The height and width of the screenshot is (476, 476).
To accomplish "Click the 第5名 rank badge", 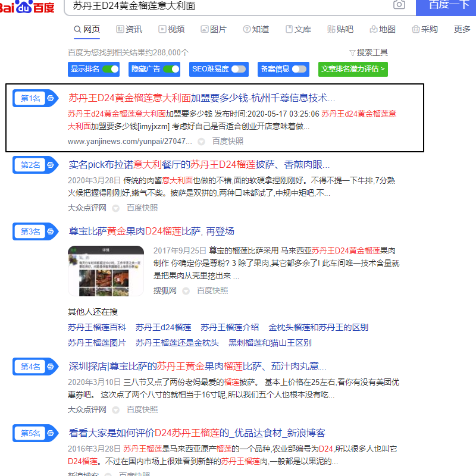I will pyautogui.click(x=30, y=433).
